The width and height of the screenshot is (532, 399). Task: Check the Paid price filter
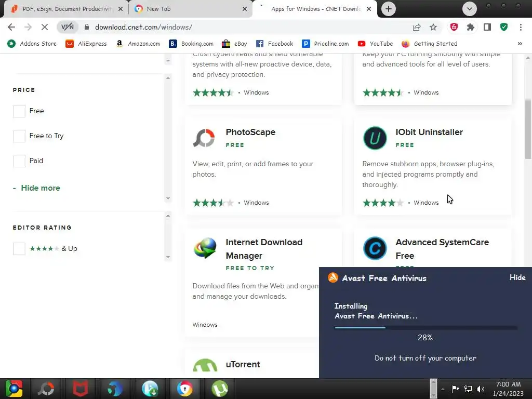tap(19, 161)
